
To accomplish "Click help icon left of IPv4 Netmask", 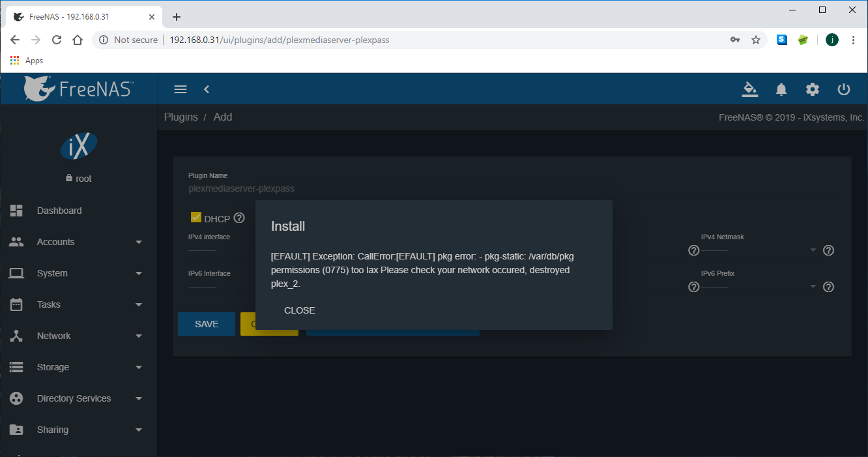I will click(x=693, y=250).
